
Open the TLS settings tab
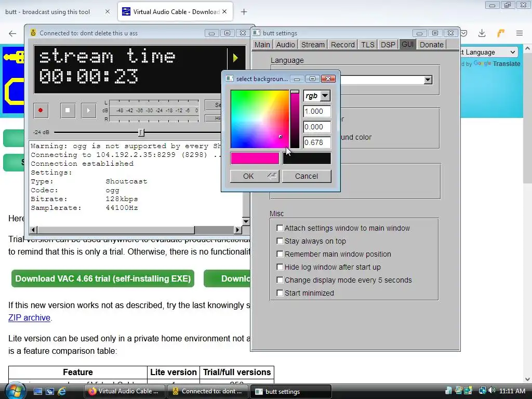pos(367,45)
